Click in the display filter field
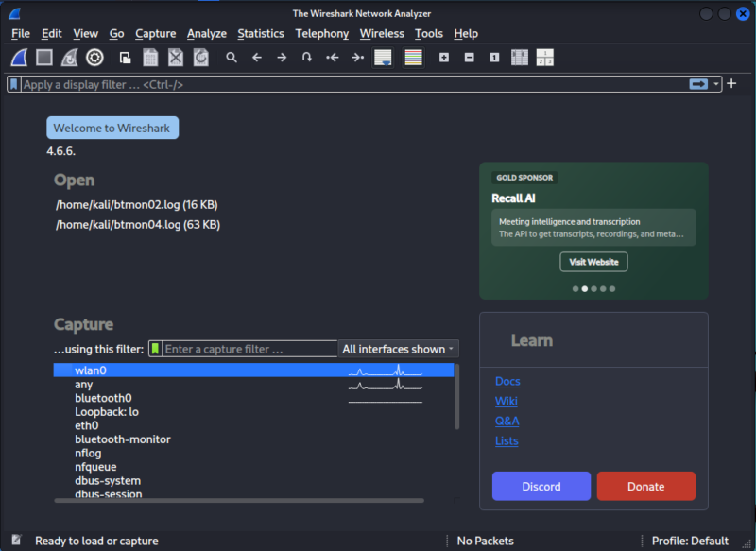 (354, 85)
